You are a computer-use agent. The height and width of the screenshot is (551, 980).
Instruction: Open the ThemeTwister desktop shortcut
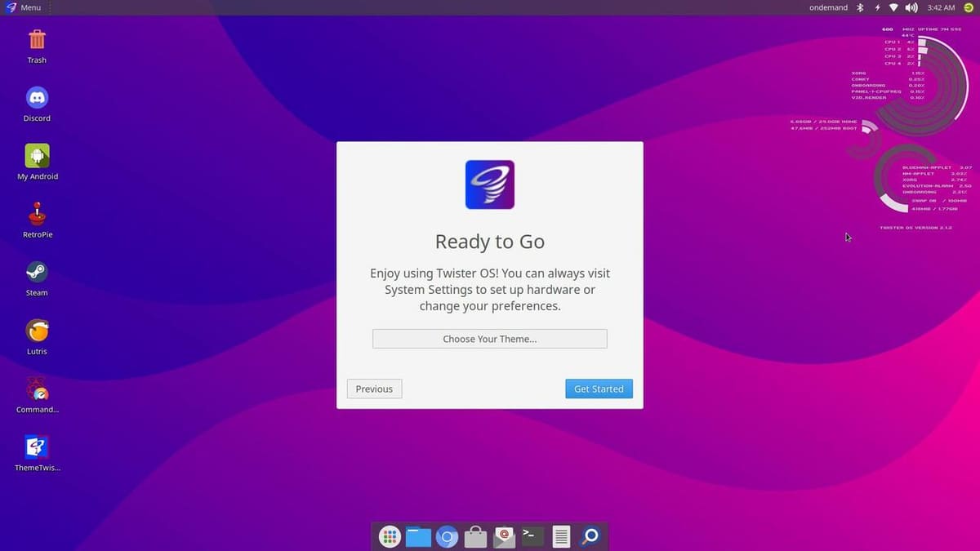pos(37,447)
